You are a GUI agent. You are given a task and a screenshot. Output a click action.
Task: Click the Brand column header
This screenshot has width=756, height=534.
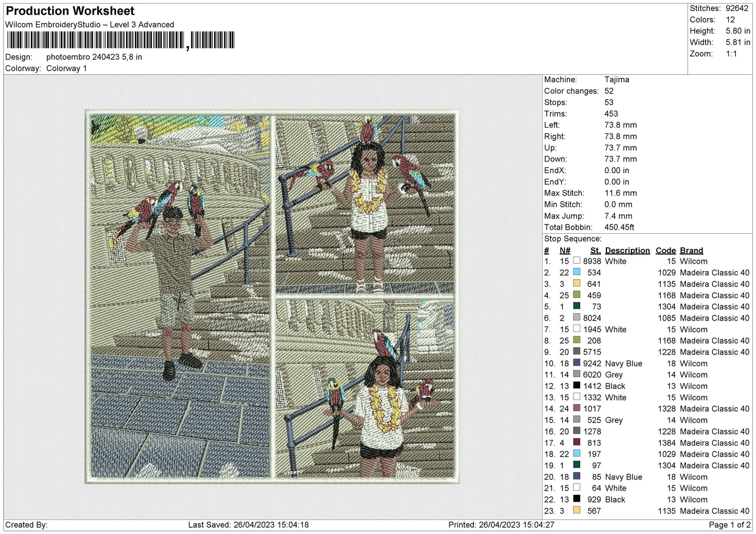point(692,251)
